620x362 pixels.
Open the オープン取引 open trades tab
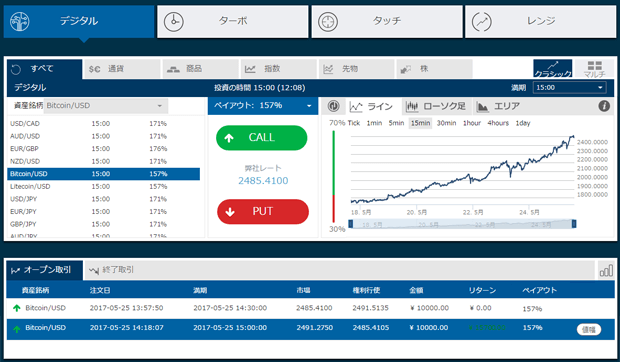45,270
